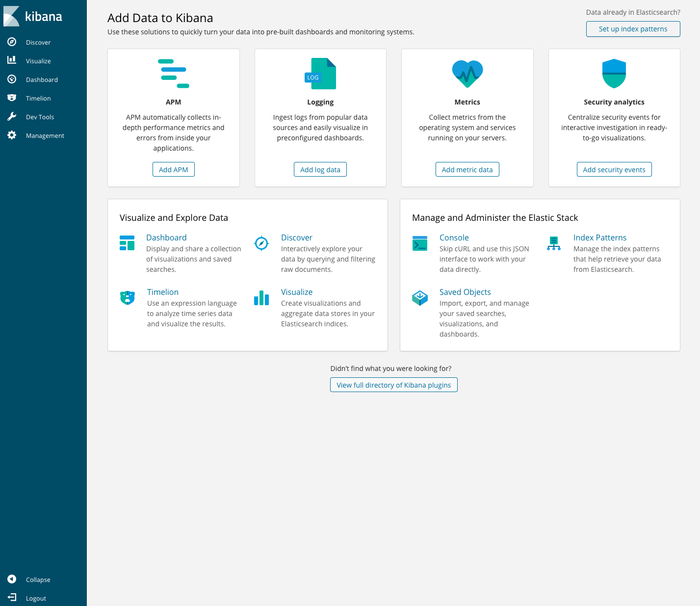Click the 'Metrics' card title

pos(467,102)
